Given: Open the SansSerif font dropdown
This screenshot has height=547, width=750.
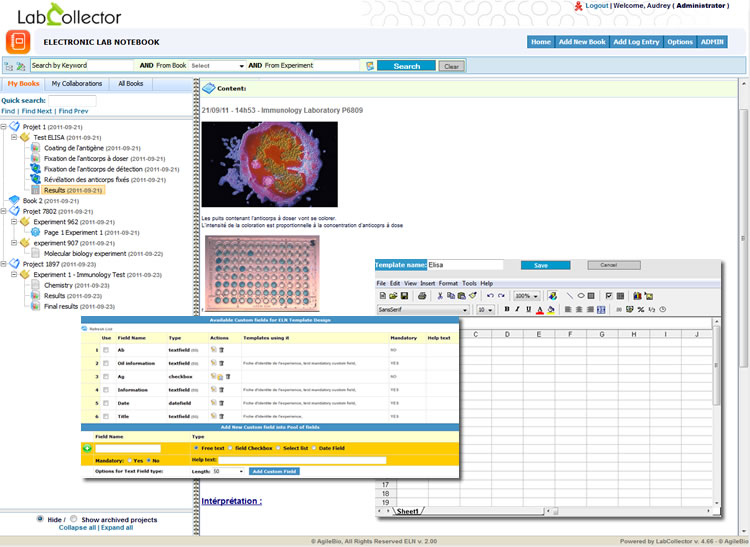Looking at the screenshot, I should pos(423,310).
